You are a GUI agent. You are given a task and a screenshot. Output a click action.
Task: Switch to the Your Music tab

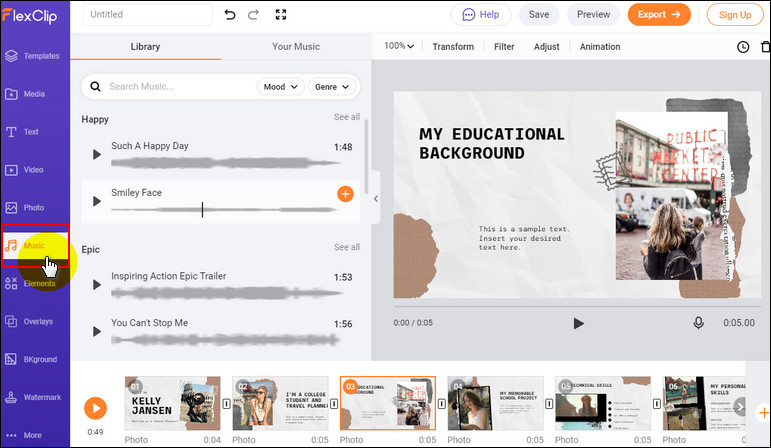point(296,47)
